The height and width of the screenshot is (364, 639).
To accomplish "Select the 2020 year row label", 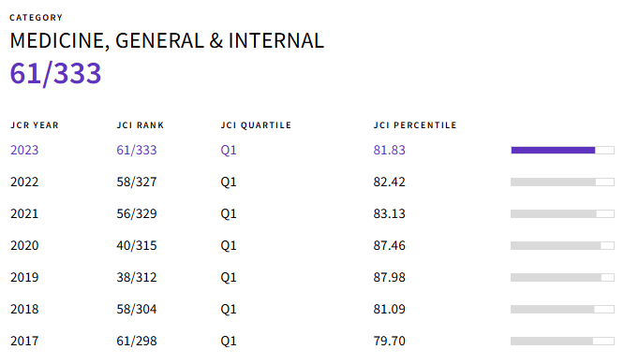I will (x=24, y=245).
